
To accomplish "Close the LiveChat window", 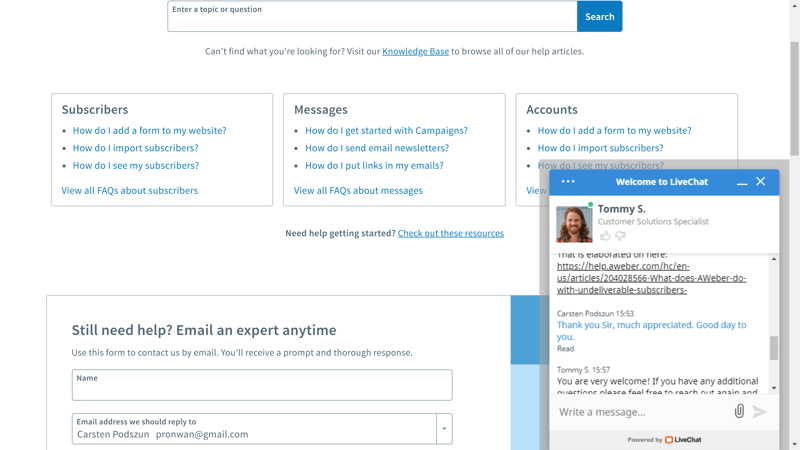I will 761,182.
